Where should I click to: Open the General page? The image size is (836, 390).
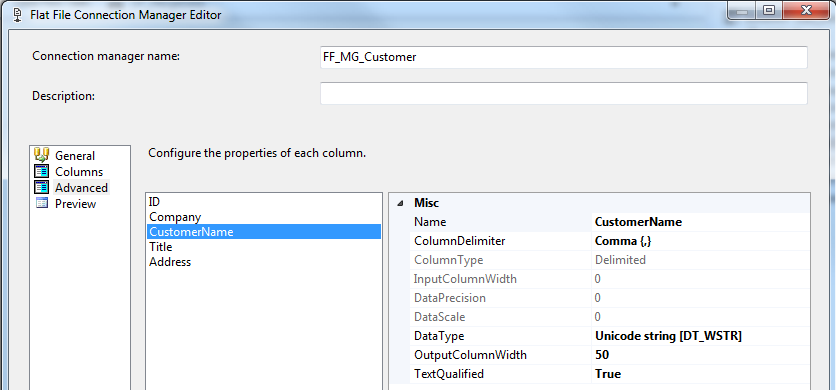pyautogui.click(x=75, y=156)
